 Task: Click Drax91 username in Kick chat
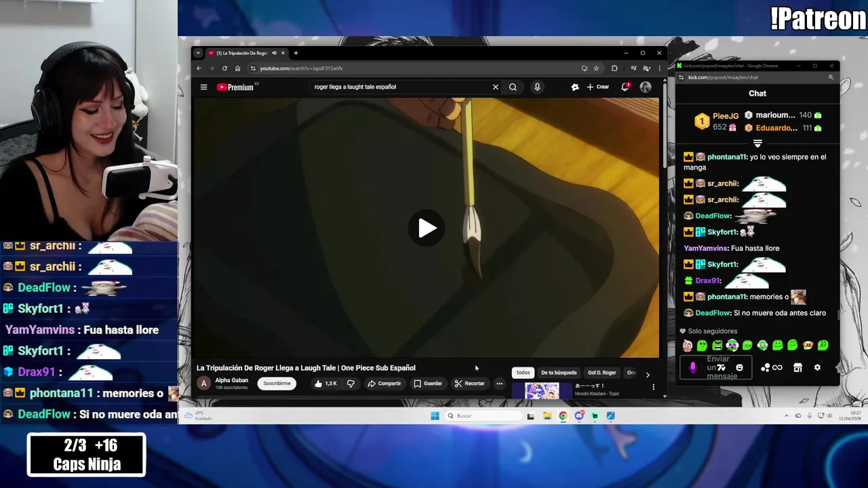pos(707,281)
